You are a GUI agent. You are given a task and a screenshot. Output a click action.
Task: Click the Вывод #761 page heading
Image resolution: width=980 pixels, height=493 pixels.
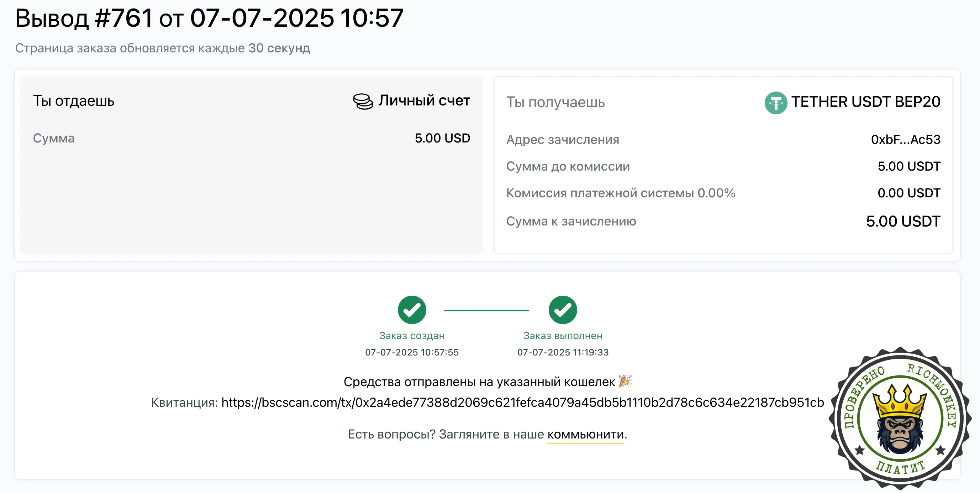[209, 18]
